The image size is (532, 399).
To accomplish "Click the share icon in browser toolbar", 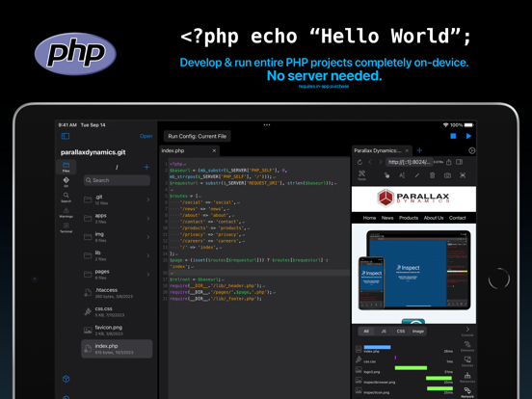I will 449,162.
